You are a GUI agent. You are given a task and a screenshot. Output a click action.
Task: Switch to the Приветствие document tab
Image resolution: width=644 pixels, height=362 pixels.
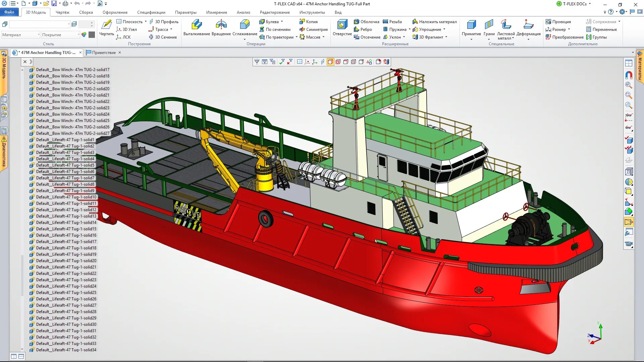click(x=103, y=53)
